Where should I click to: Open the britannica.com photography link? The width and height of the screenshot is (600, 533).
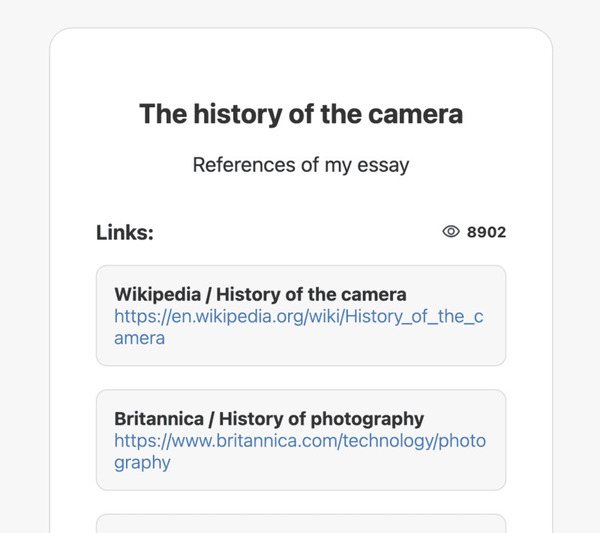(300, 441)
